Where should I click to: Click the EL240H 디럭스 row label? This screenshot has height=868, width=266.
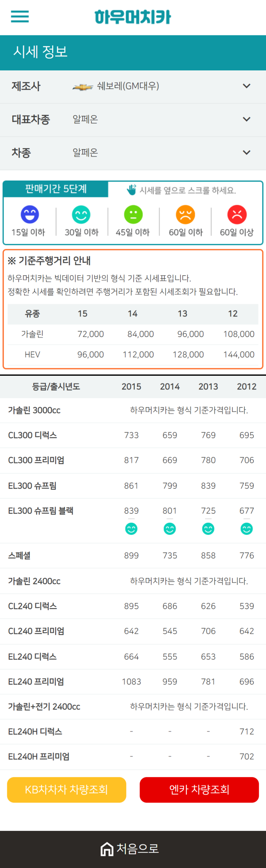click(x=35, y=732)
